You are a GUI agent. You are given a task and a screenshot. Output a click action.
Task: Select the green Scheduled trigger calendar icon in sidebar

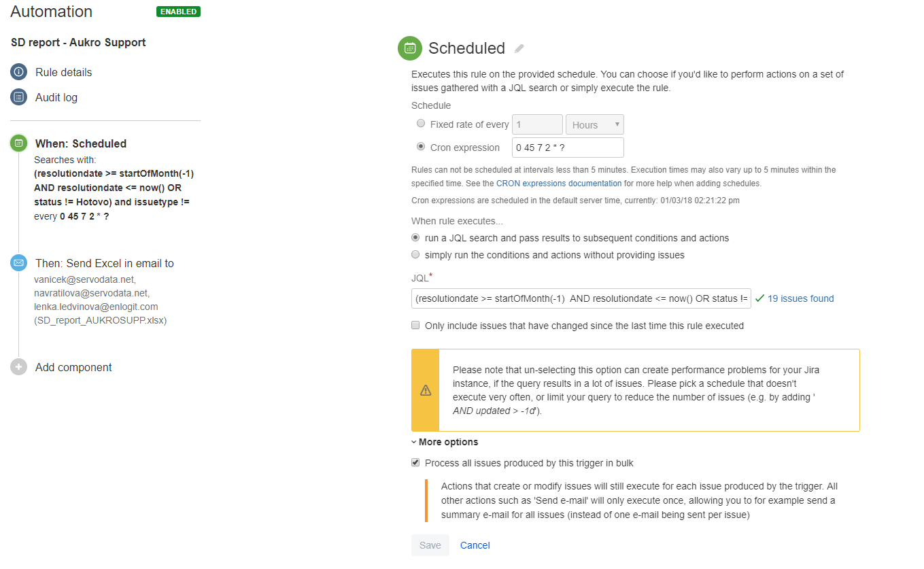pos(18,143)
